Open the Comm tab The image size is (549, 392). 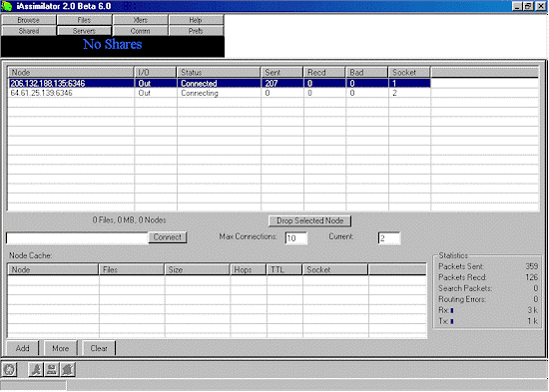[x=140, y=31]
